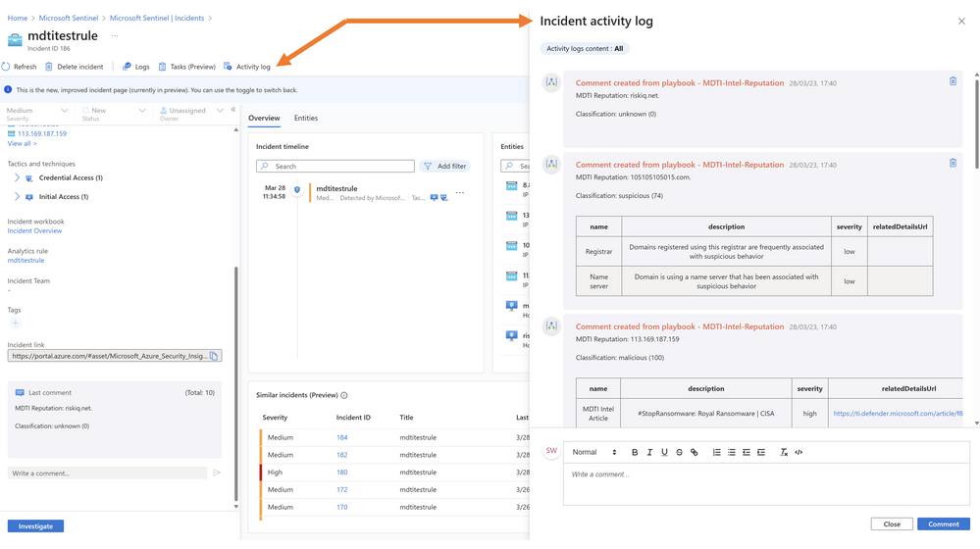Add a new tag with plus icon
The image size is (980, 549).
[x=15, y=323]
